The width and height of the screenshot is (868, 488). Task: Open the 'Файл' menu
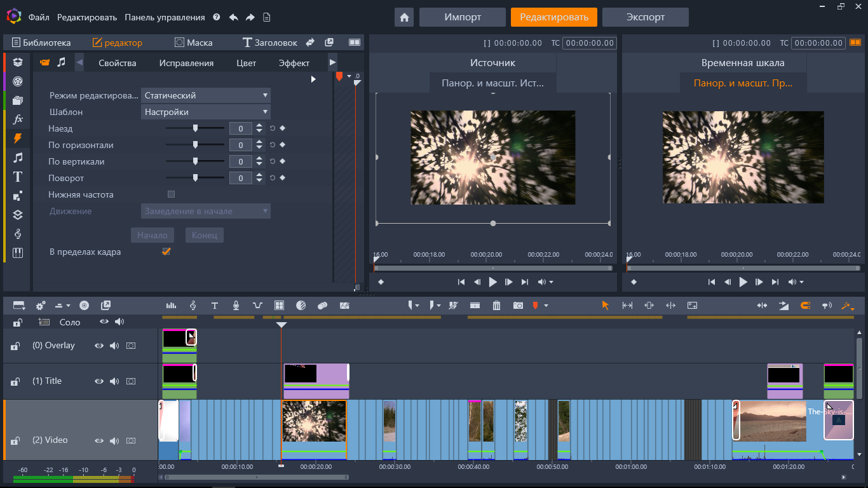(39, 17)
